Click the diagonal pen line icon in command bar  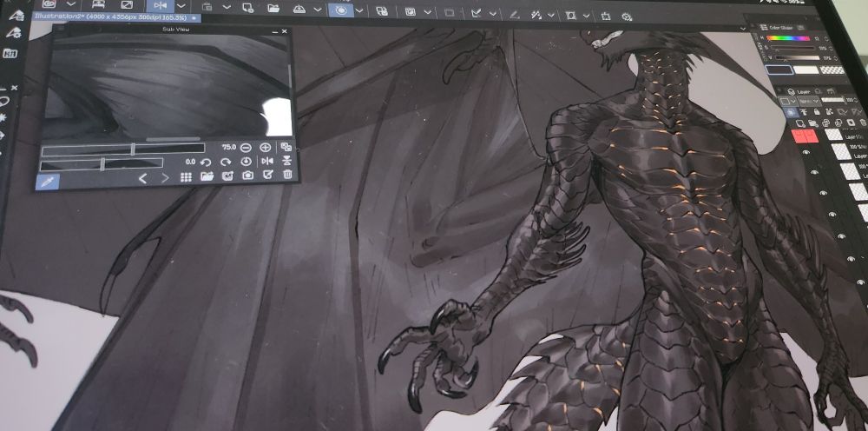pos(514,15)
